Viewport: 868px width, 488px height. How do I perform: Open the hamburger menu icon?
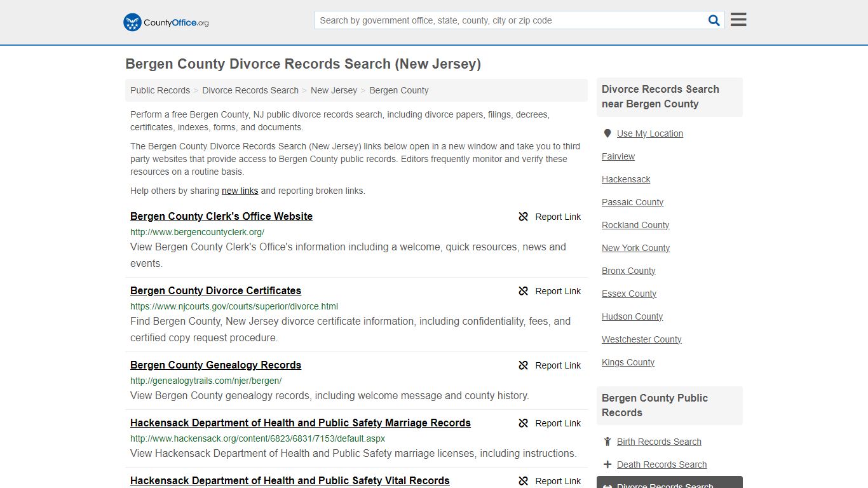738,20
